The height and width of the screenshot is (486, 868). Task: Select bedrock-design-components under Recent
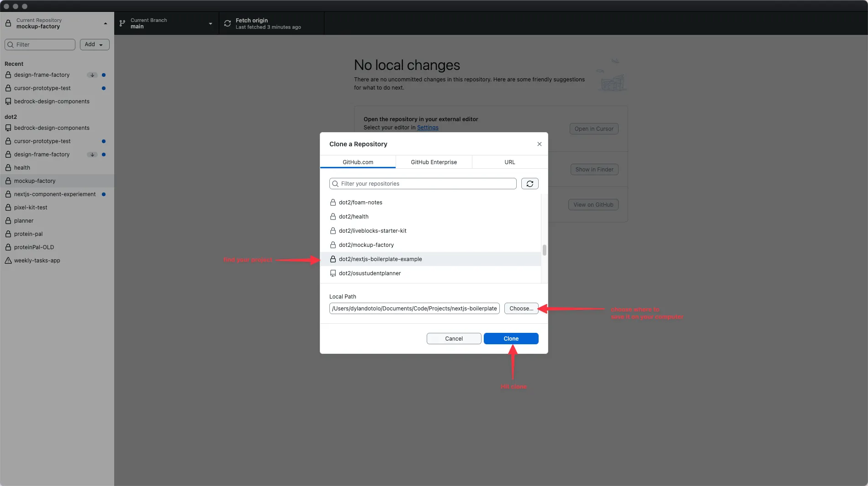click(57, 101)
